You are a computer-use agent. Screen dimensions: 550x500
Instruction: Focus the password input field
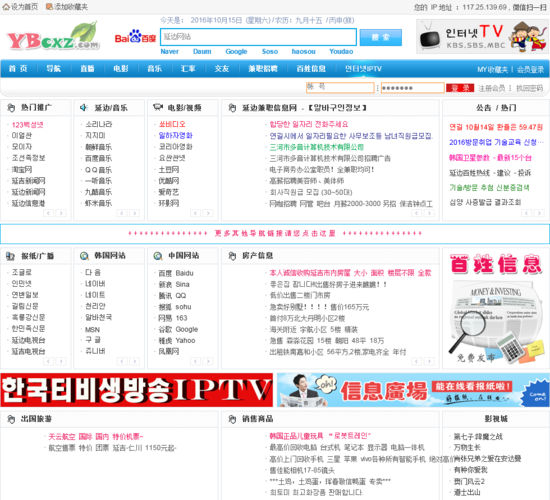coord(413,87)
